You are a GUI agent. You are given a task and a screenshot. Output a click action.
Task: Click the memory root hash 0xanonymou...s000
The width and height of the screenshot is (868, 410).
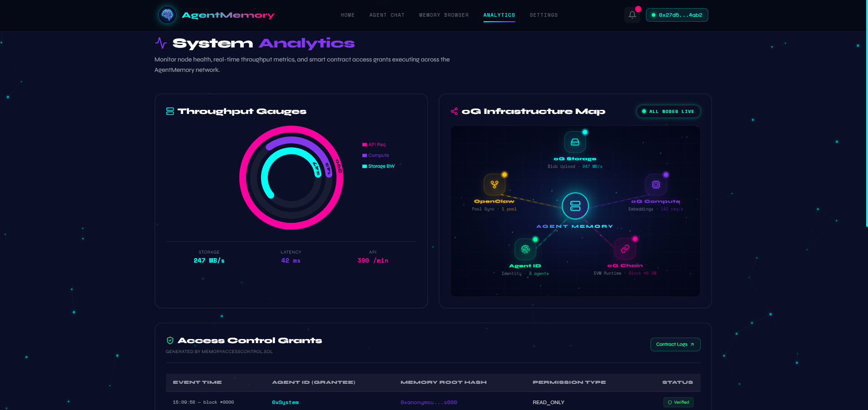[429, 402]
